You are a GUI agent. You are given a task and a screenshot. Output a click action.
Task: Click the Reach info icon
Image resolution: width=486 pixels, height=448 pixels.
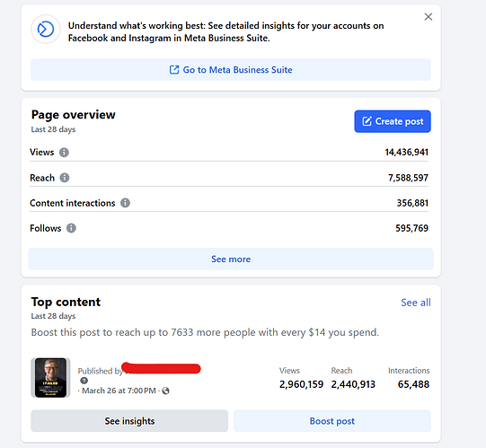pyautogui.click(x=65, y=178)
